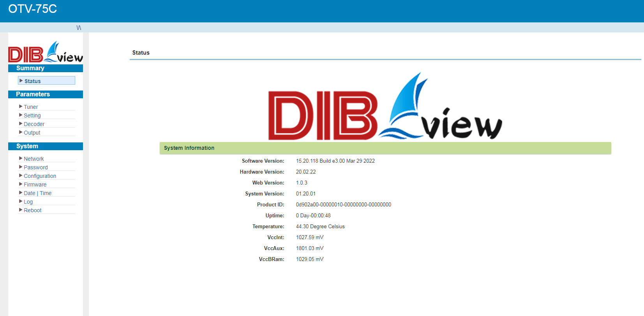The image size is (644, 316).
Task: Select the Reboot option
Action: pyautogui.click(x=33, y=210)
